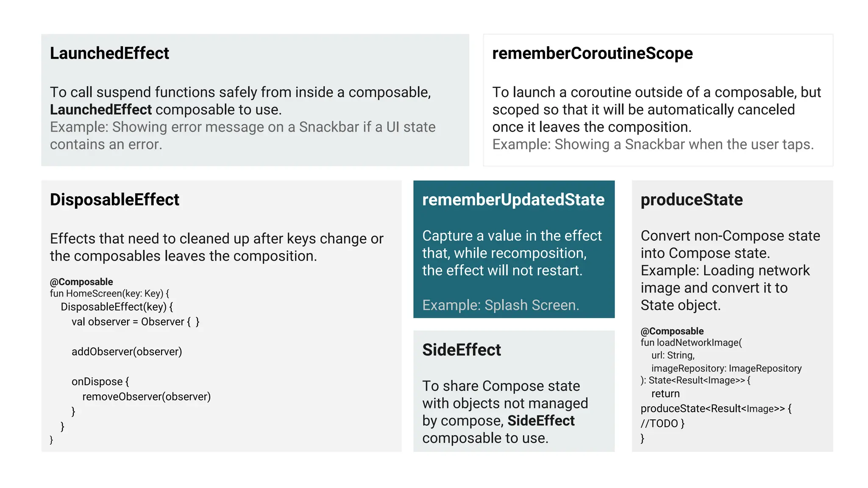Click the "url: String," parameter line
Screen dimensions: 868x488
click(673, 355)
